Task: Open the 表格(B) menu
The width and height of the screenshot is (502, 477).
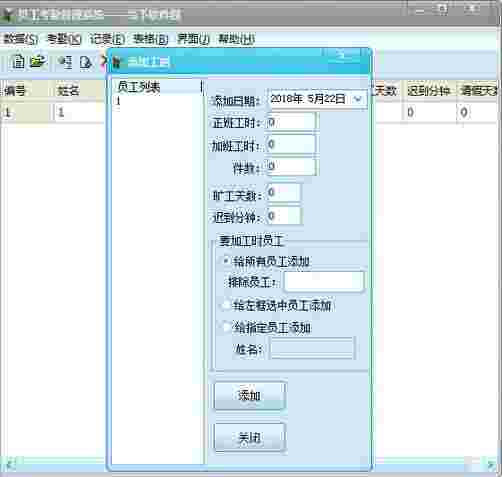Action: pyautogui.click(x=150, y=40)
